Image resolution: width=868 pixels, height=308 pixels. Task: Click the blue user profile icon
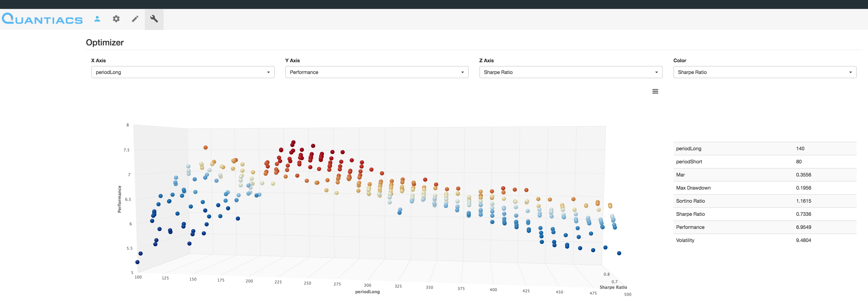pos(97,19)
